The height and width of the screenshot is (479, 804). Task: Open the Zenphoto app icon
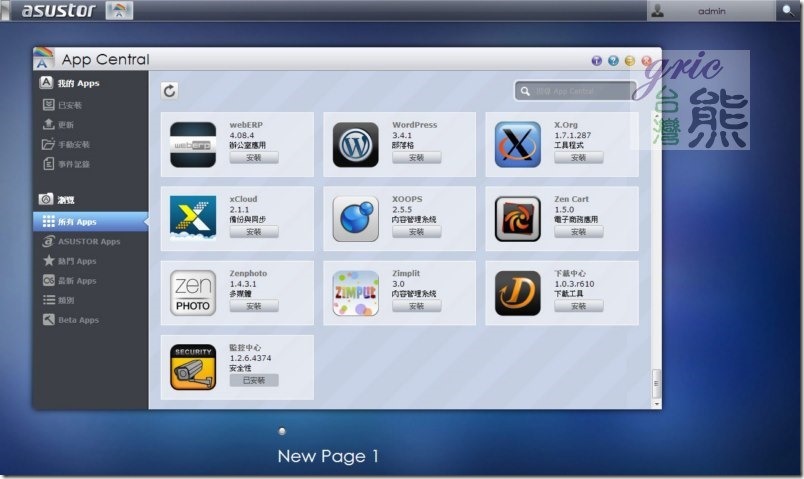[x=193, y=293]
